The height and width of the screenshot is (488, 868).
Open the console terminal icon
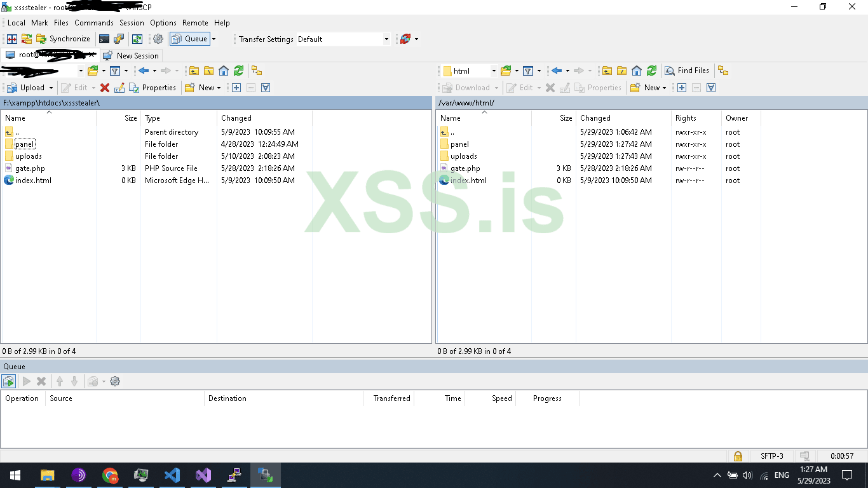tap(104, 39)
